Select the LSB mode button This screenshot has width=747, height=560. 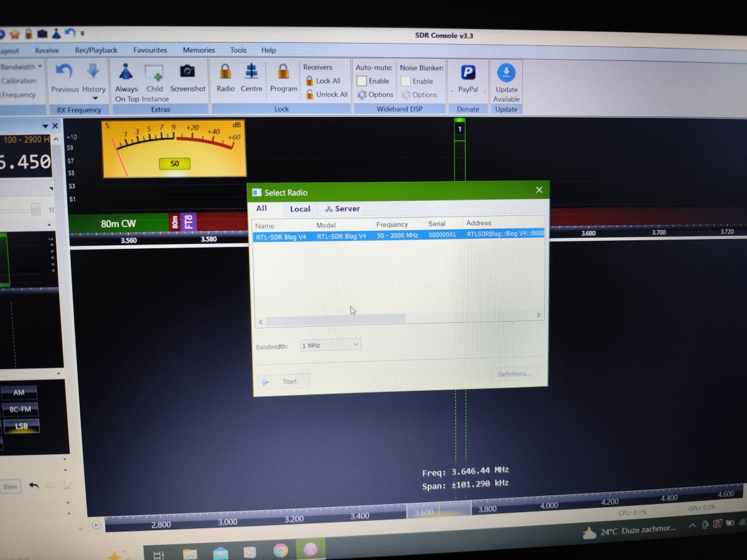click(x=21, y=426)
